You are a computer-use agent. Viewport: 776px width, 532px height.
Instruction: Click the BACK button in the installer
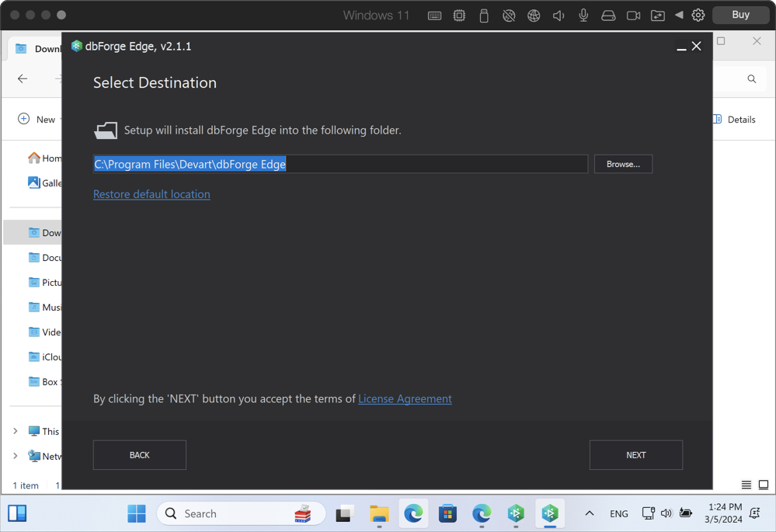coord(140,455)
